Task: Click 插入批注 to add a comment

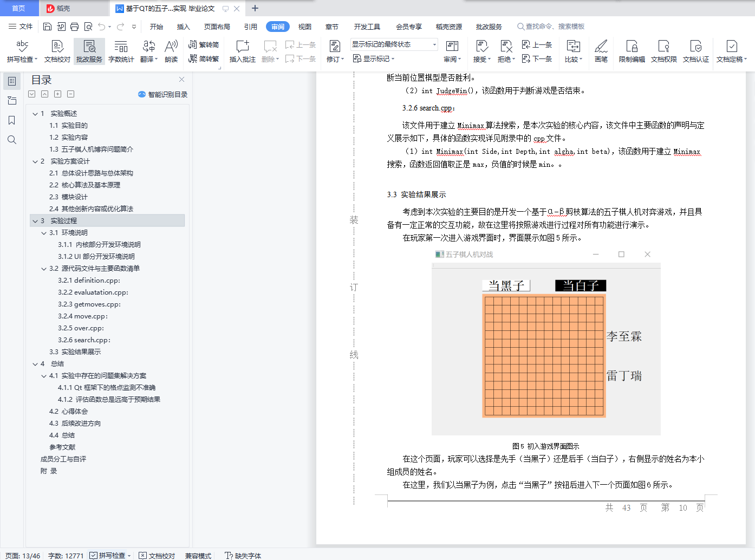Action: pos(242,51)
